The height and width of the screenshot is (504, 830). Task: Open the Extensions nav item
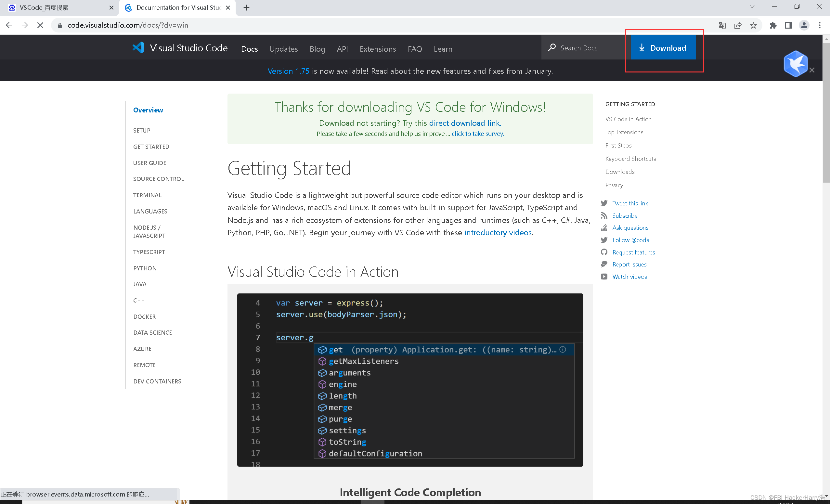click(378, 49)
